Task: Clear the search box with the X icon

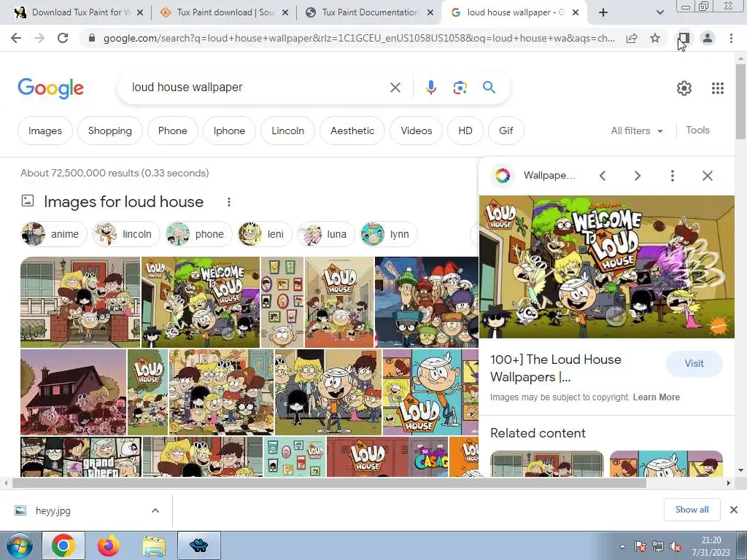Action: [x=395, y=87]
